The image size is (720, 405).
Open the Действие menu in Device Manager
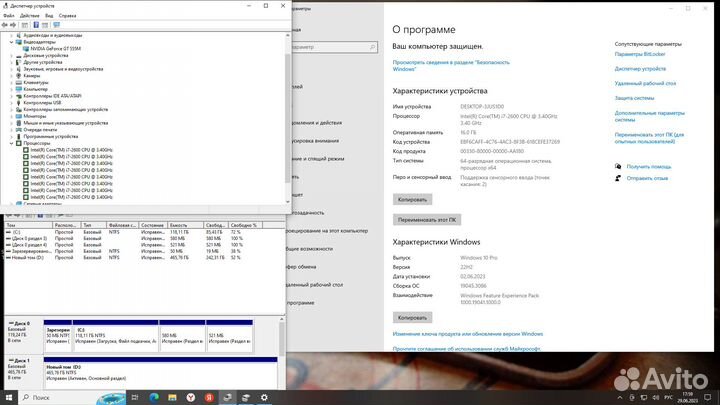[x=30, y=16]
